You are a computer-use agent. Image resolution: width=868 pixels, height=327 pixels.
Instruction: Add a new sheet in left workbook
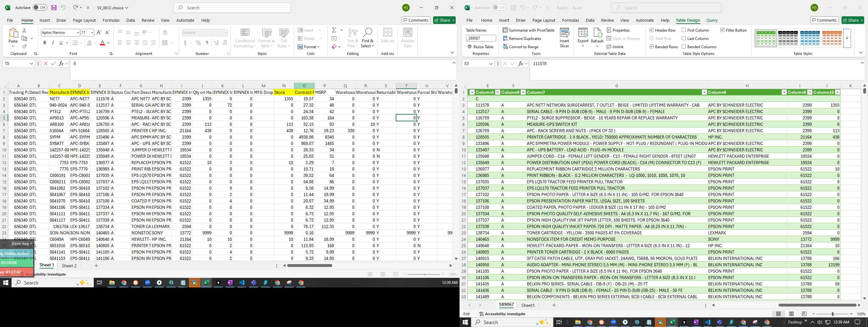(x=96, y=266)
